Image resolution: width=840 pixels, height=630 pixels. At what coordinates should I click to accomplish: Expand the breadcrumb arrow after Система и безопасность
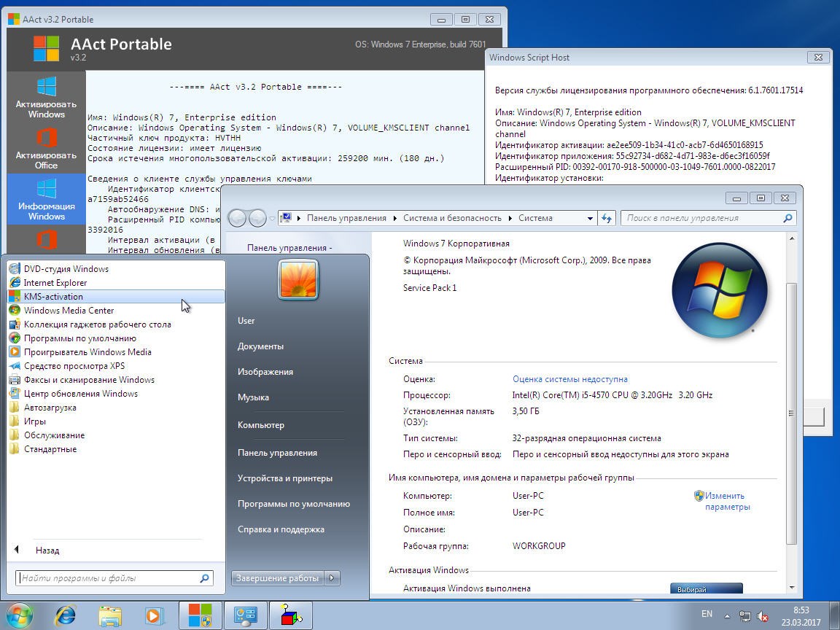(510, 218)
